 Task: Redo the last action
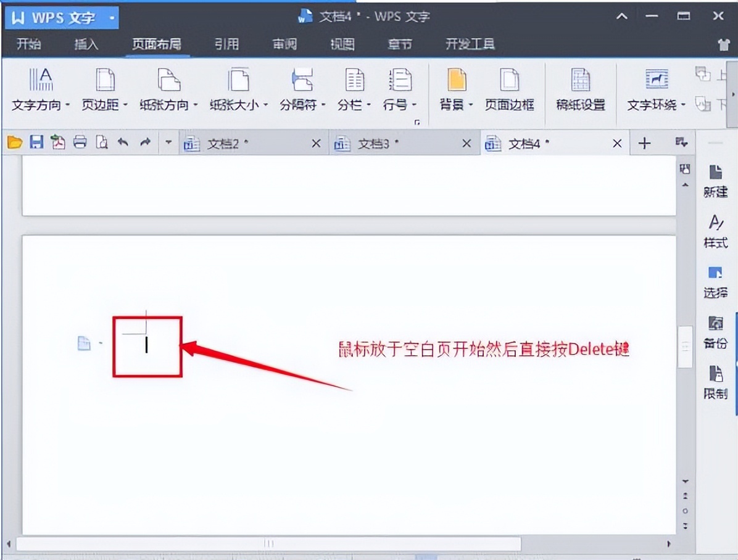144,142
